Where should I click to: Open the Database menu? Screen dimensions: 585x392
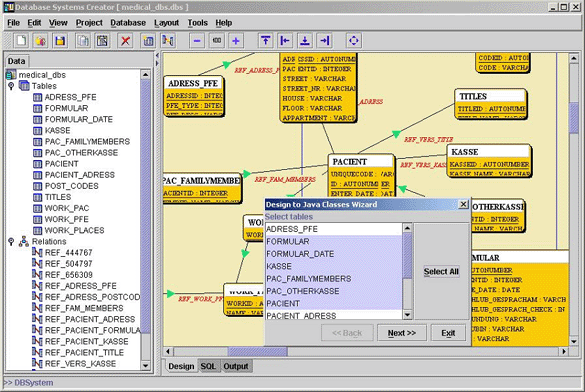pyautogui.click(x=128, y=23)
